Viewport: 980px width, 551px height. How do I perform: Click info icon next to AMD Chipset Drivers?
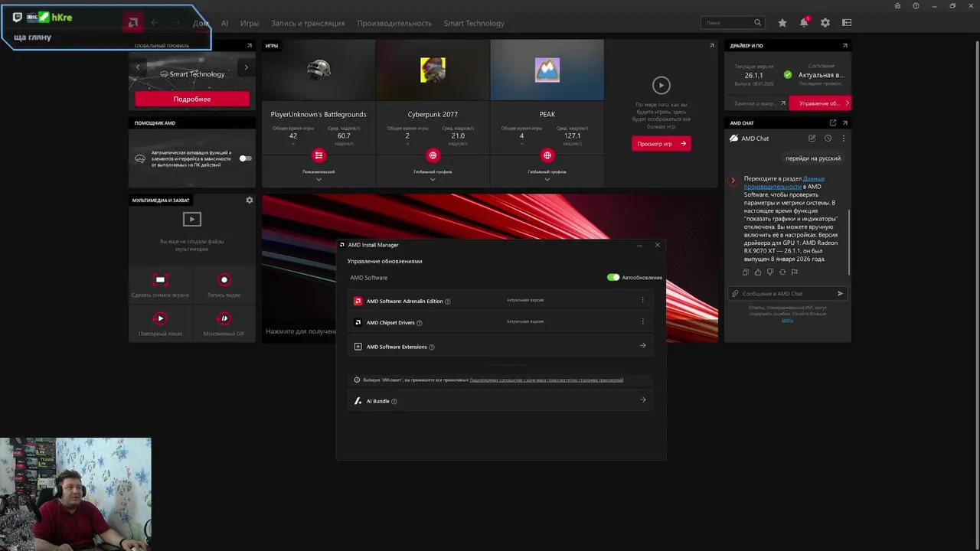420,323
